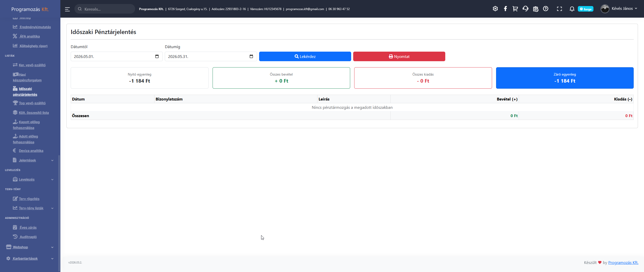Click the Webshop store icon
The width and height of the screenshot is (644, 272).
click(x=9, y=247)
